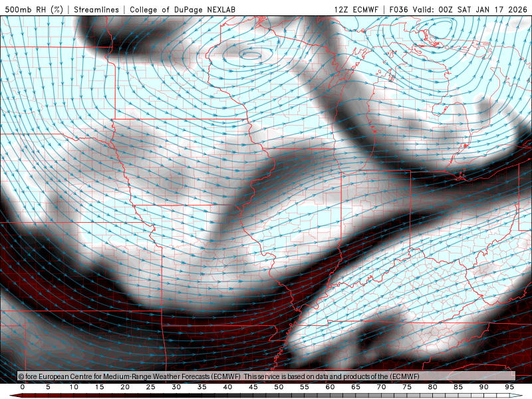Click the ECMWF copyright notice banner
The height and width of the screenshot is (399, 532).
(267, 376)
